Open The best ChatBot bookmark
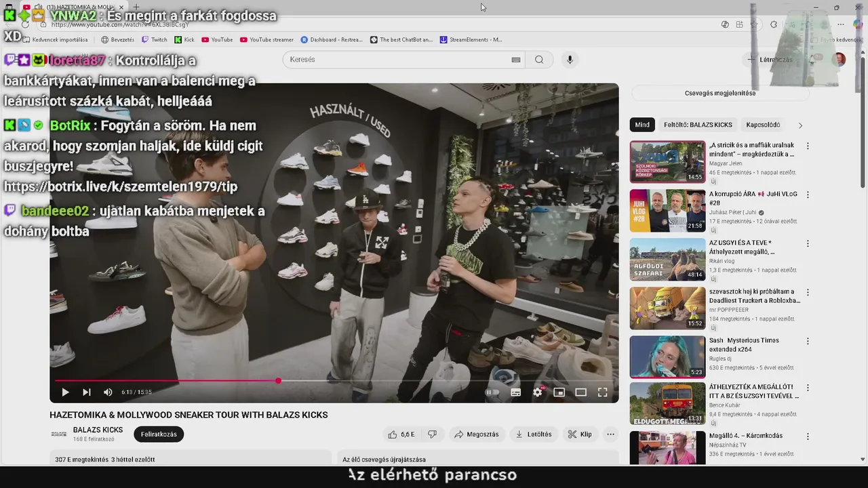 (401, 39)
